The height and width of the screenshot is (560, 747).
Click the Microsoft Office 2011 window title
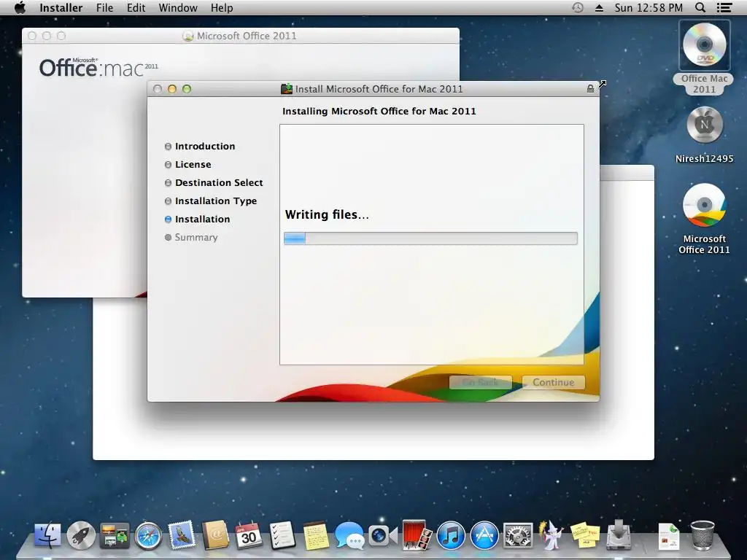247,36
